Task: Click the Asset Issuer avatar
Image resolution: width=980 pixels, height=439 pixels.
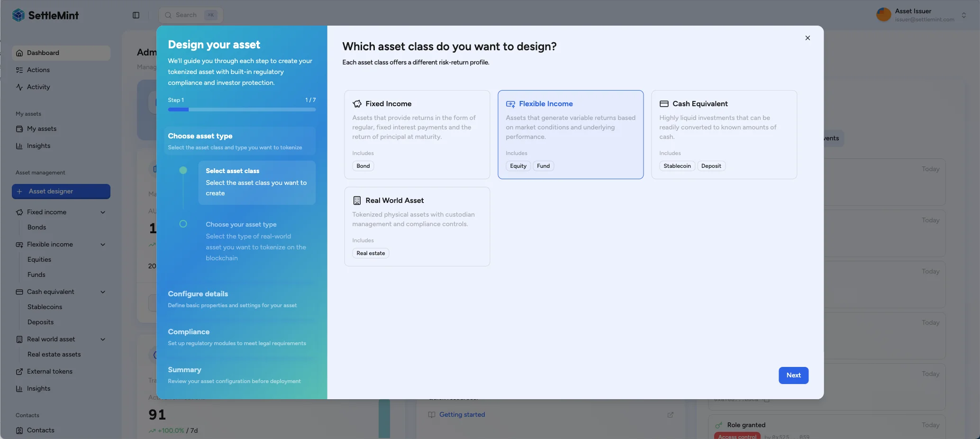Action: 883,15
